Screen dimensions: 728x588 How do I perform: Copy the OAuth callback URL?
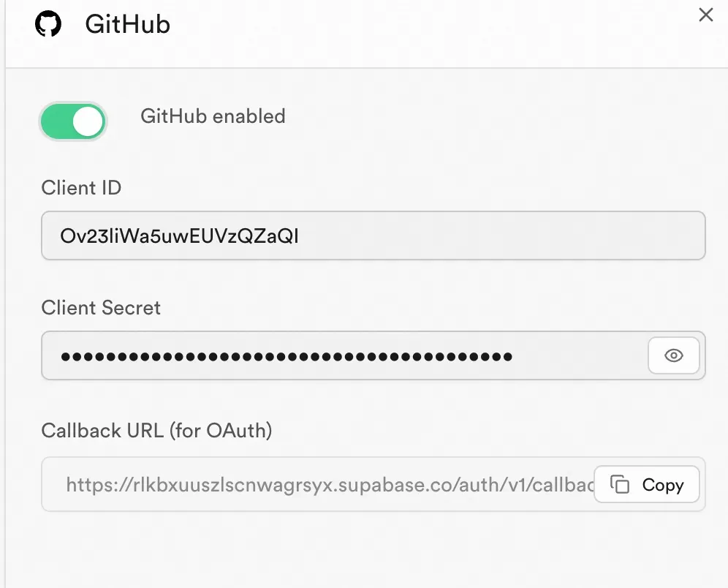(x=646, y=484)
